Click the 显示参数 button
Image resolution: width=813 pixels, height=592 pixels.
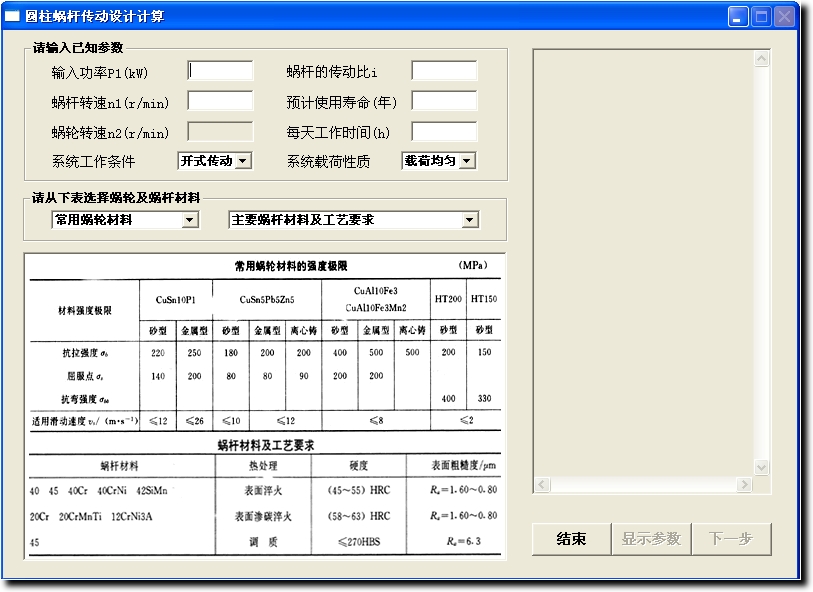click(651, 539)
